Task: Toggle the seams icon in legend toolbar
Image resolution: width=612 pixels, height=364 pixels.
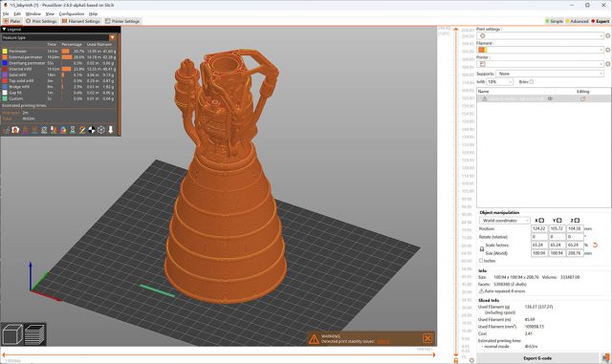Action: click(x=44, y=130)
